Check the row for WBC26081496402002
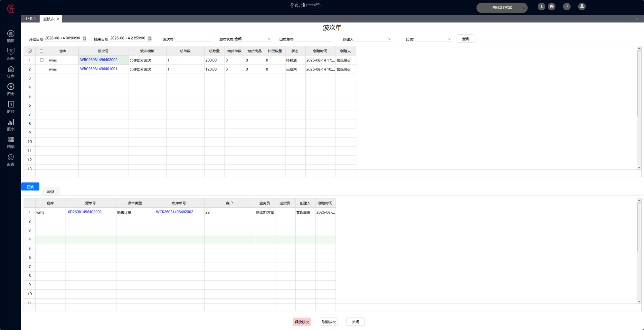Image resolution: width=644 pixels, height=330 pixels. (x=42, y=60)
